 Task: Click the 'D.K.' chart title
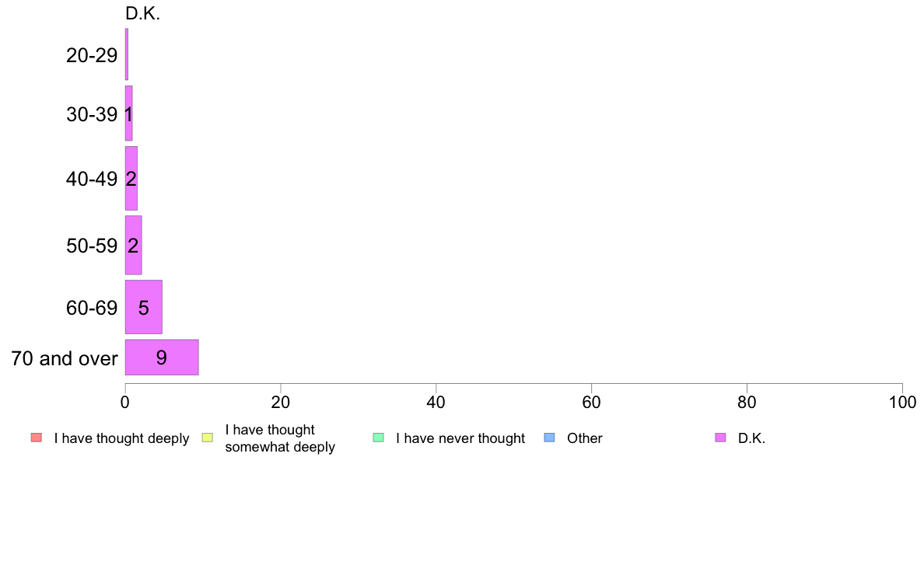pos(142,13)
